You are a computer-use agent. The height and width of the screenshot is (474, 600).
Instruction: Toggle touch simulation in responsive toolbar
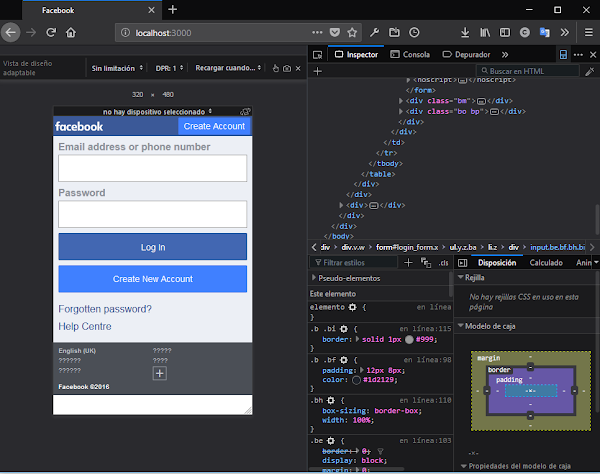(274, 68)
